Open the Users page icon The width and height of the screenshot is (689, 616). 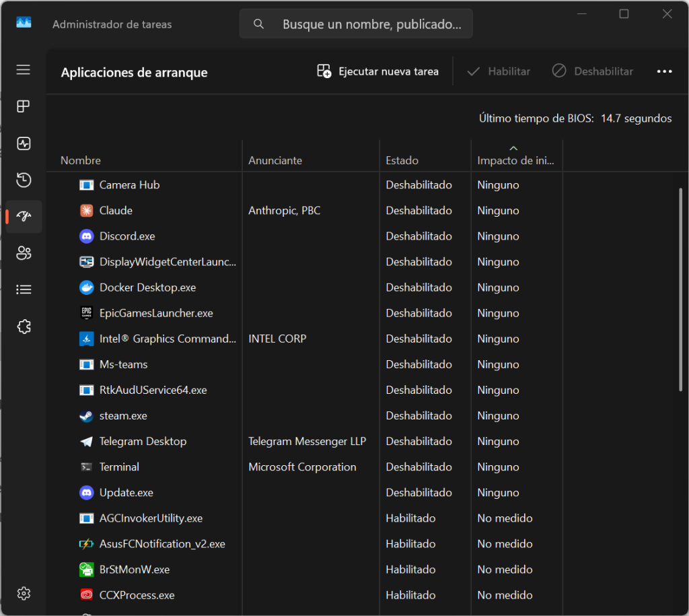tap(24, 253)
